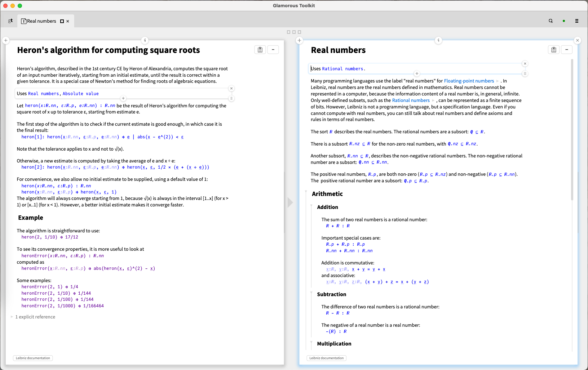Add snippet below 'Uses Rational numbers'
Image resolution: width=588 pixels, height=370 pixels.
coord(417,73)
